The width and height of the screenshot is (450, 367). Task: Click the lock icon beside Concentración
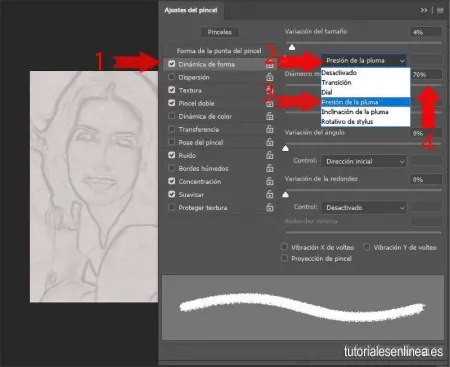click(x=270, y=181)
